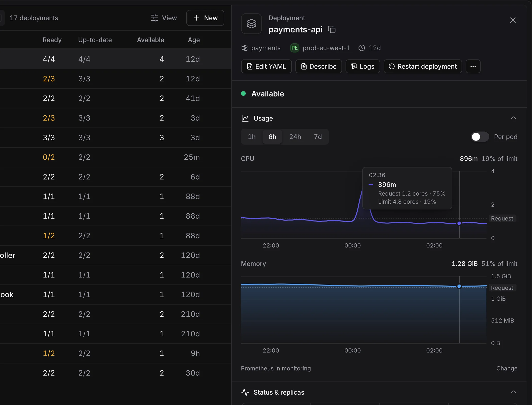Select the deployment row aged 9h

[116, 353]
